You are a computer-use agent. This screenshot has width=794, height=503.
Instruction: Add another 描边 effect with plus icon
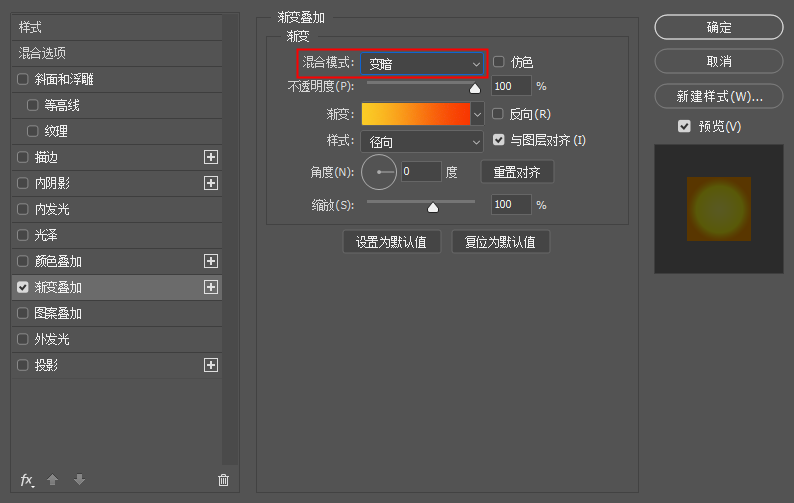tap(211, 157)
